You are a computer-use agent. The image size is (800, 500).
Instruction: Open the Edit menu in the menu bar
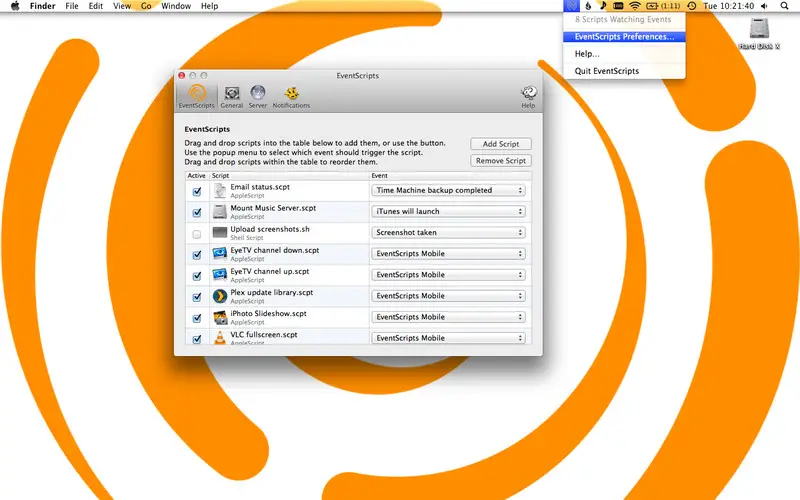(95, 6)
